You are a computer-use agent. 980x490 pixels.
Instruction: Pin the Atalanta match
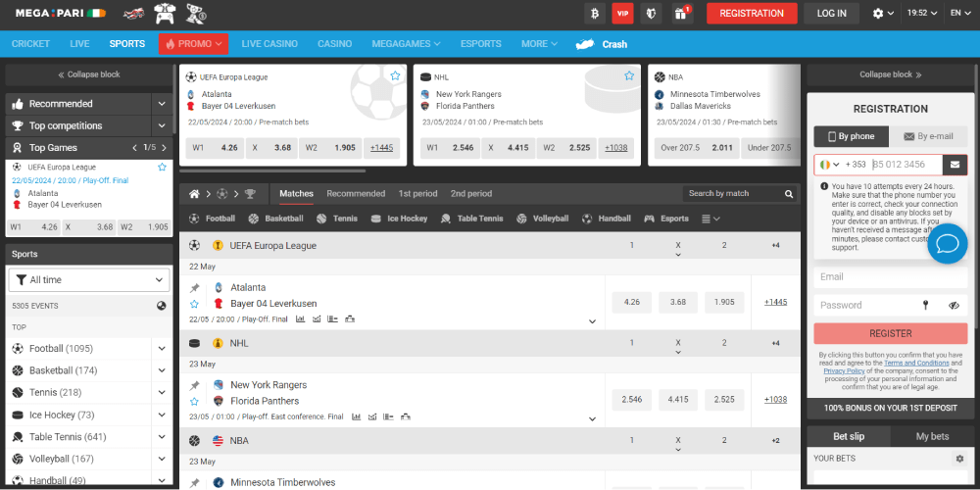(194, 288)
